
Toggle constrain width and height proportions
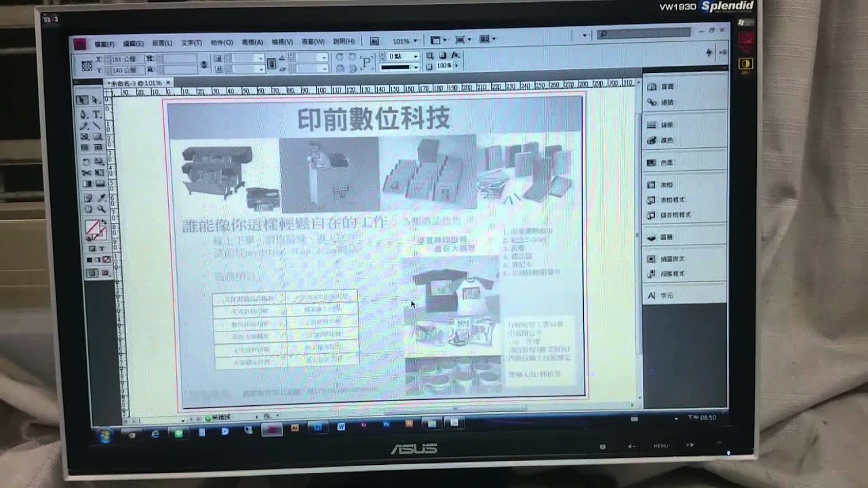click(204, 64)
